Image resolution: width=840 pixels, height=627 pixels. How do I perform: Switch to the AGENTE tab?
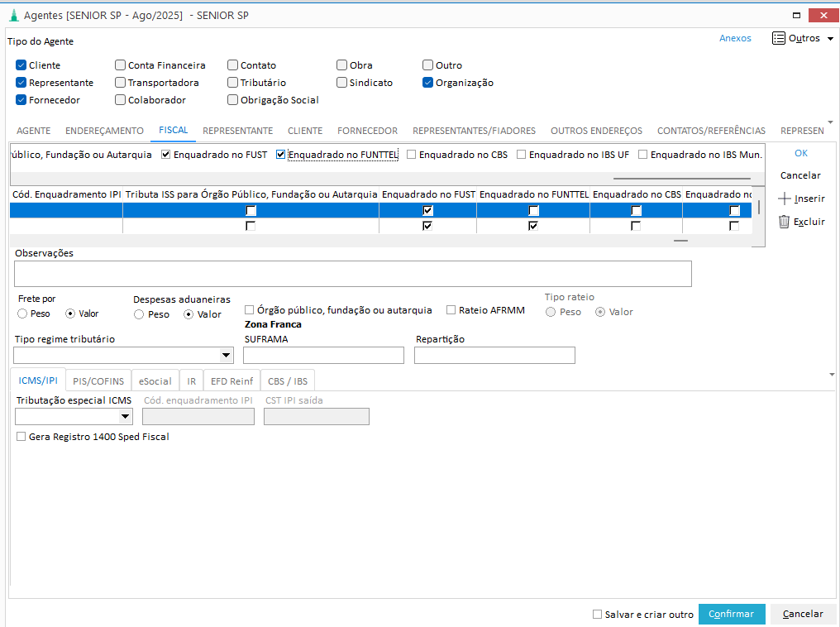click(34, 131)
